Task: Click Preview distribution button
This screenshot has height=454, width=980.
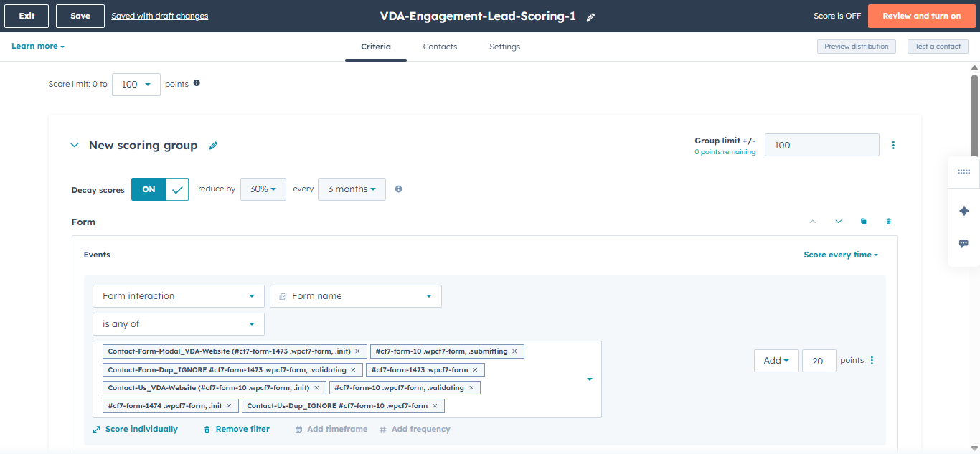Action: (857, 47)
